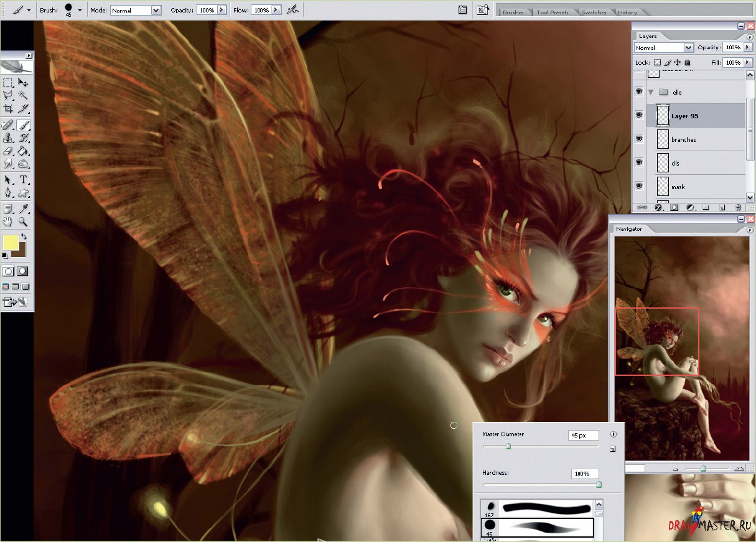Open the layer Fill slider arrow

748,62
